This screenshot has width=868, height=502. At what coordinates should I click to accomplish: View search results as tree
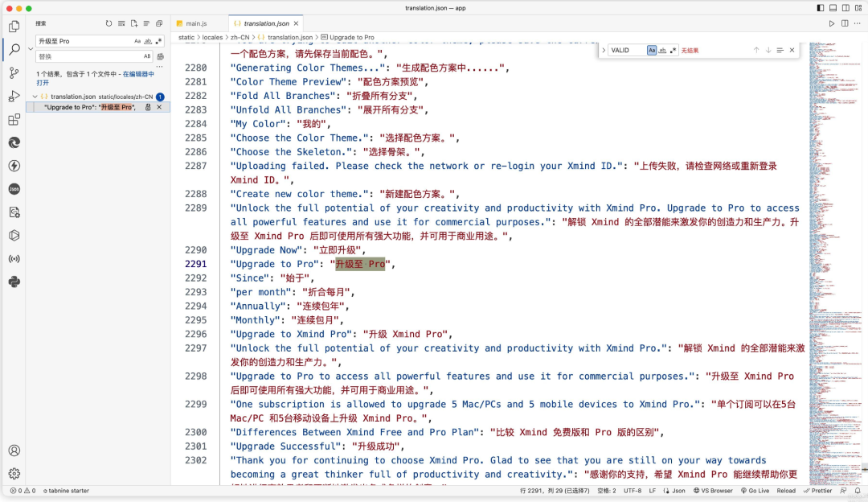point(147,23)
